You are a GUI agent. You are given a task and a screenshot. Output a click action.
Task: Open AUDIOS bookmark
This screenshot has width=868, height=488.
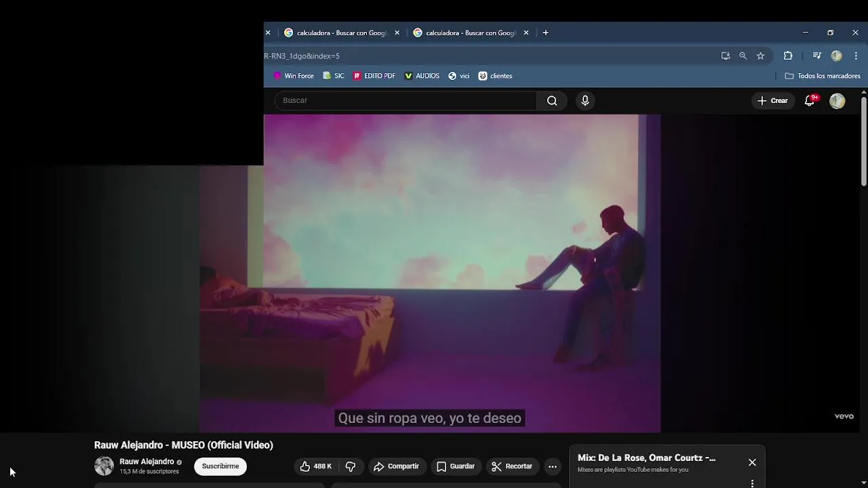click(x=422, y=76)
